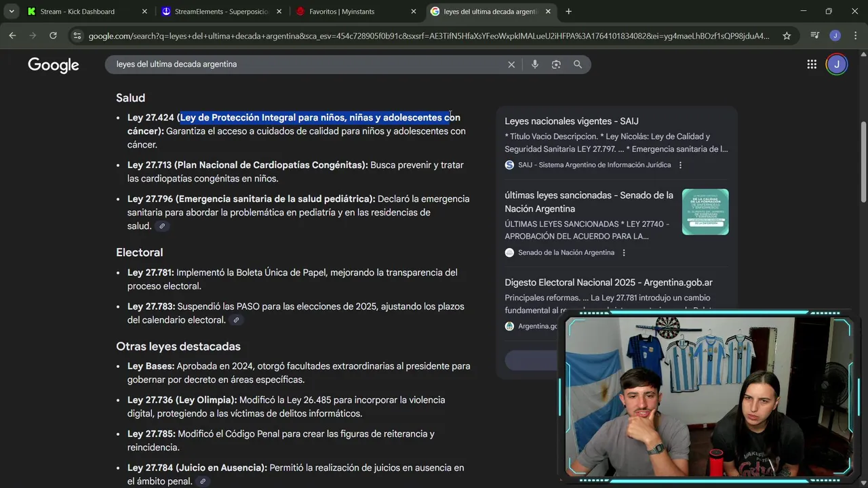The height and width of the screenshot is (488, 868).
Task: Click the Ley 27.781 text
Action: [x=151, y=272]
